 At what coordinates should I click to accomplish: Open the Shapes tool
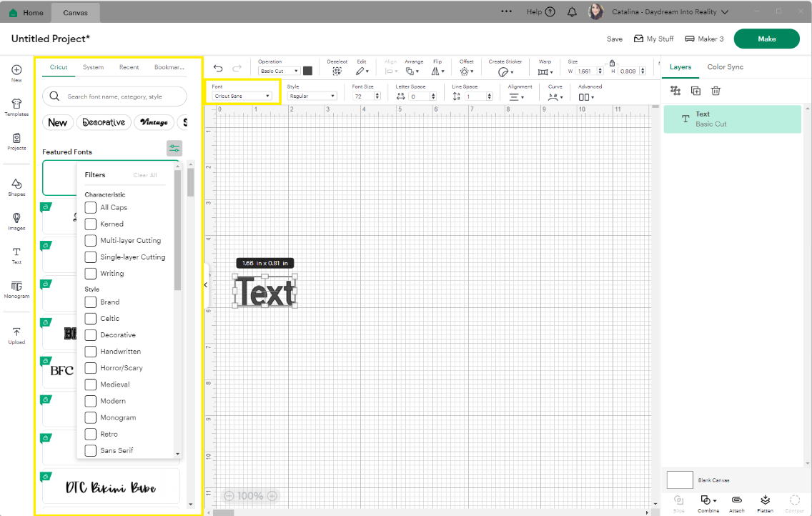(x=16, y=187)
